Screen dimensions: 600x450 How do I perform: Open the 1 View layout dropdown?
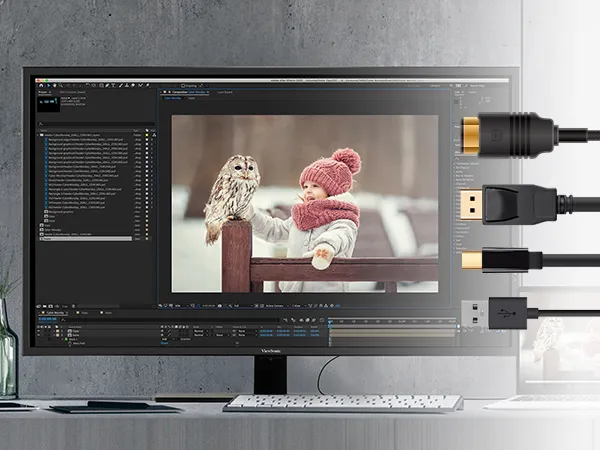[x=297, y=306]
